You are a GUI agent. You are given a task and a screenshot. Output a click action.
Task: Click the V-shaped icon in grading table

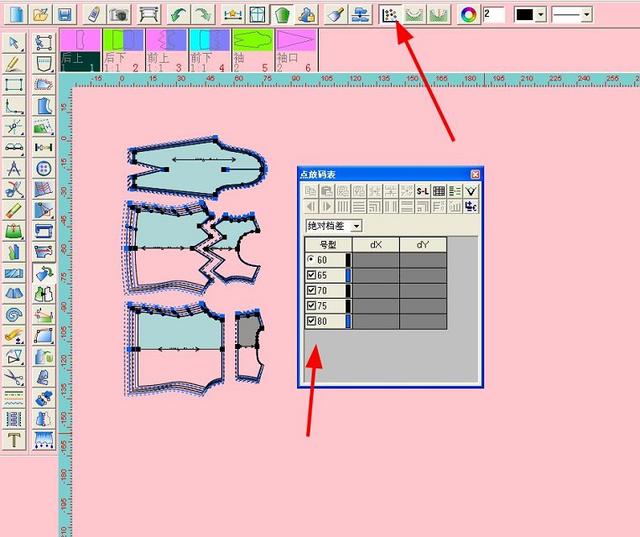[x=471, y=191]
